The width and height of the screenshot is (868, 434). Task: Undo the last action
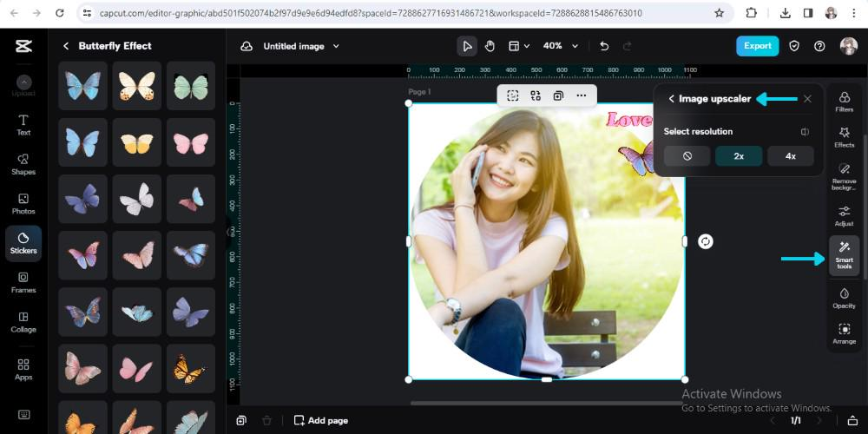tap(604, 46)
